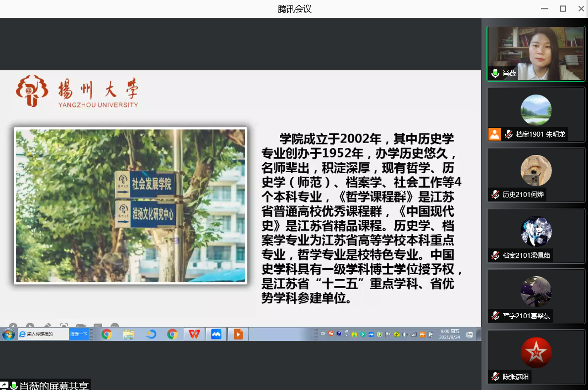The width and height of the screenshot is (588, 390).
Task: Select the 陈张彦阳 participant tile
Action: click(x=536, y=357)
